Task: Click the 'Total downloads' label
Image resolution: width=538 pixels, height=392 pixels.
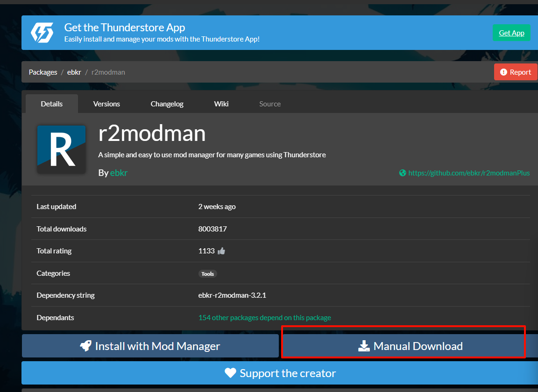Action: 62,229
